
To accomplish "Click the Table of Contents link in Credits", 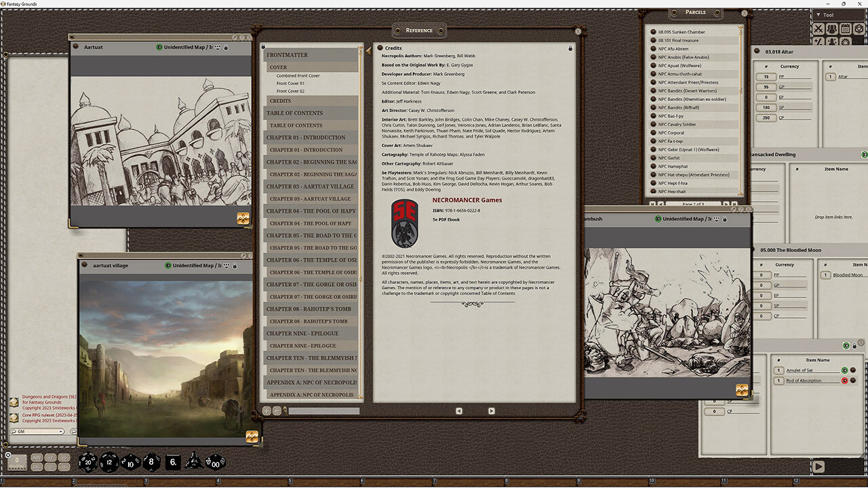I will 498,293.
